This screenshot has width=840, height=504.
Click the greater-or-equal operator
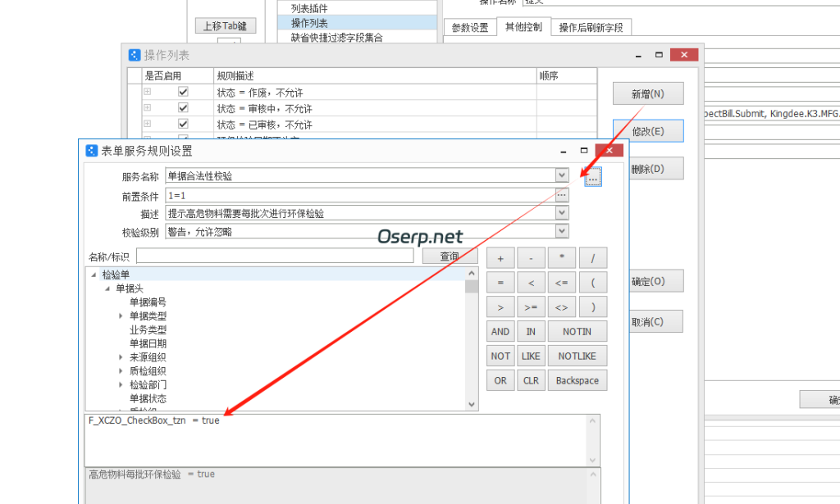coord(530,306)
